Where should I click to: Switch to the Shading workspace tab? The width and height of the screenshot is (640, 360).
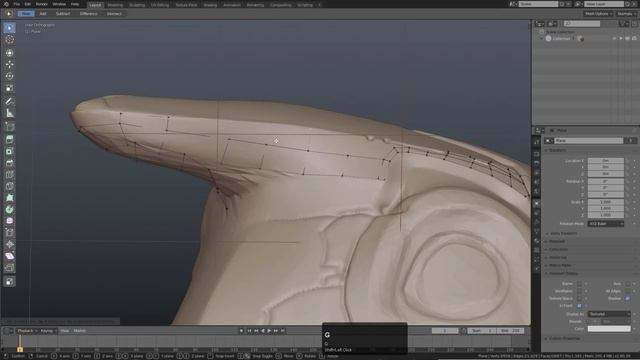pos(210,5)
